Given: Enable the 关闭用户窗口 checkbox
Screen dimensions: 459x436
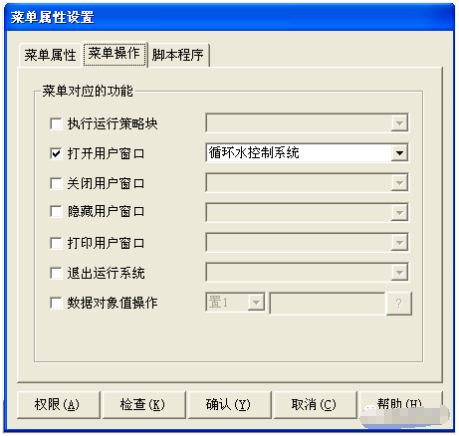Looking at the screenshot, I should 56,183.
